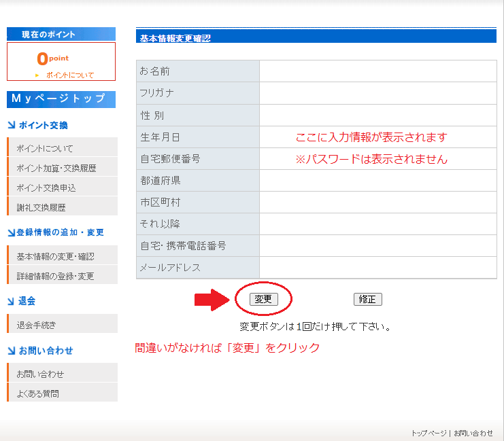Select ポイントについて in sidebar menu
The image size is (504, 441).
63,148
